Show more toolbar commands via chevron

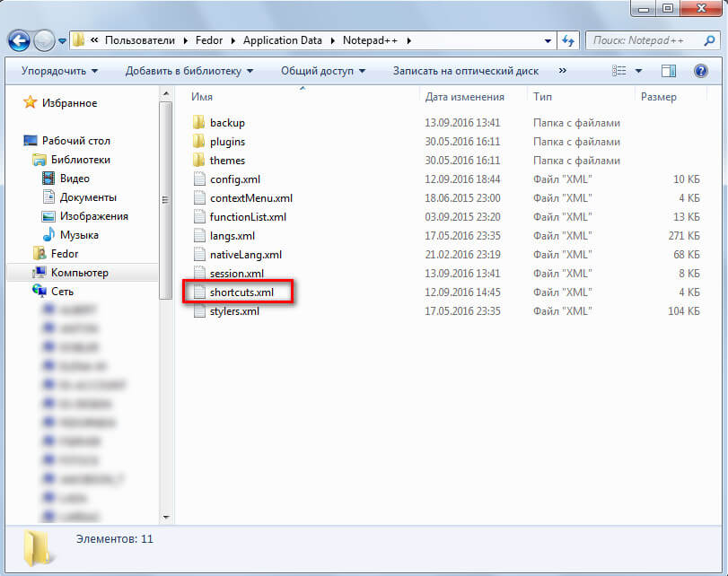click(562, 71)
